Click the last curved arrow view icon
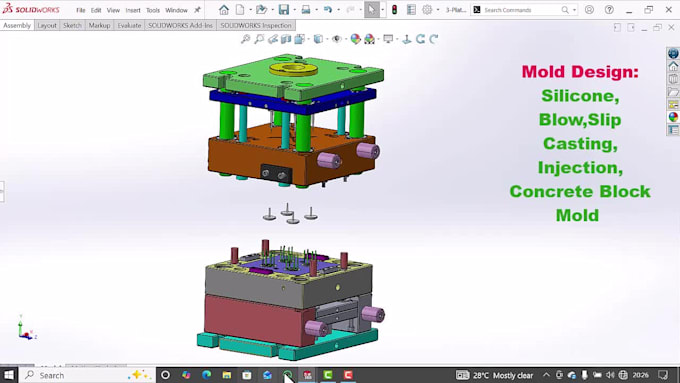The height and width of the screenshot is (383, 680). [434, 39]
